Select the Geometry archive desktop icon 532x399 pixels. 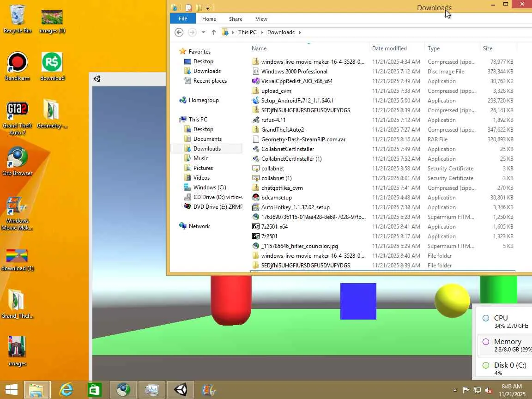point(52,114)
